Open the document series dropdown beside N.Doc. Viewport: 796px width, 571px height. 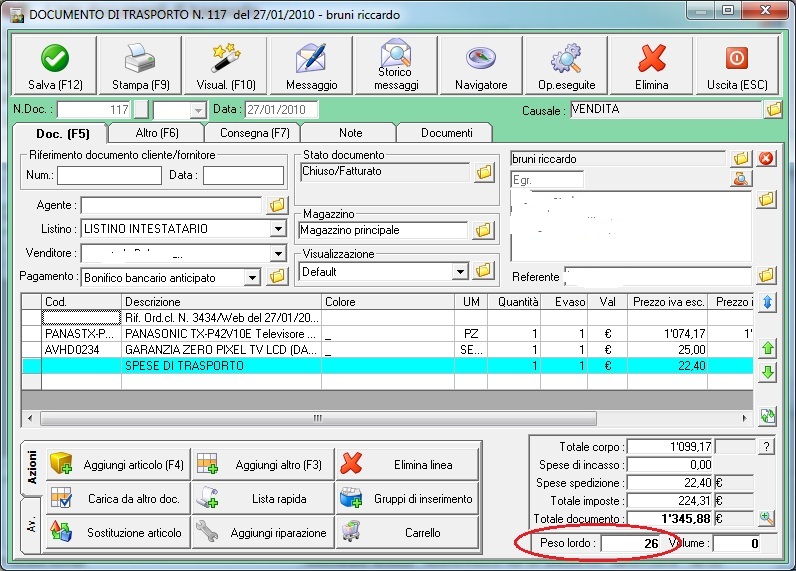pyautogui.click(x=198, y=110)
